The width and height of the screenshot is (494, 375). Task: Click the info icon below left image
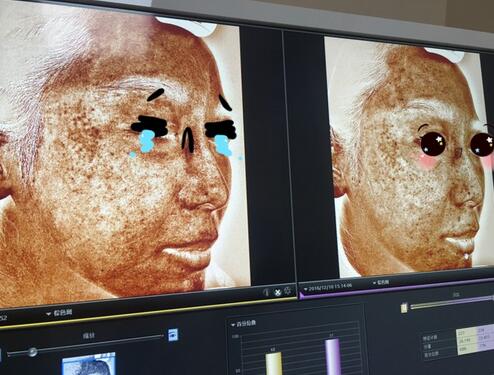[266, 293]
